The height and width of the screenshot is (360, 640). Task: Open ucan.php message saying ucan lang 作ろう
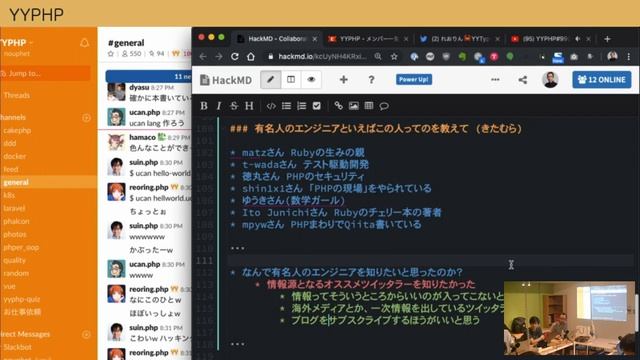point(157,123)
